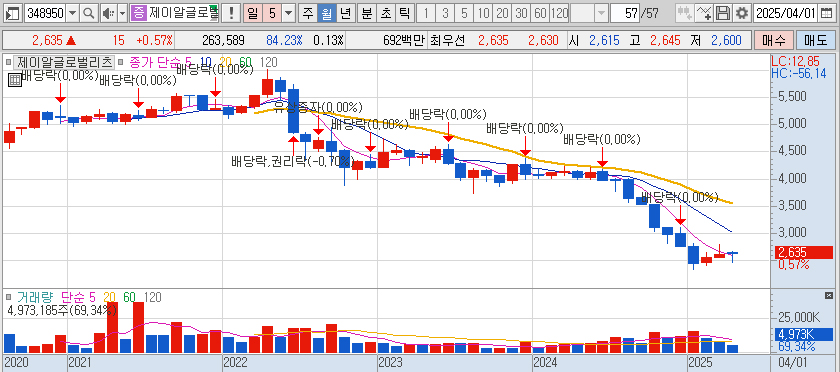Select 년 (yearly) chart period
This screenshot has width=840, height=372.
click(x=346, y=13)
